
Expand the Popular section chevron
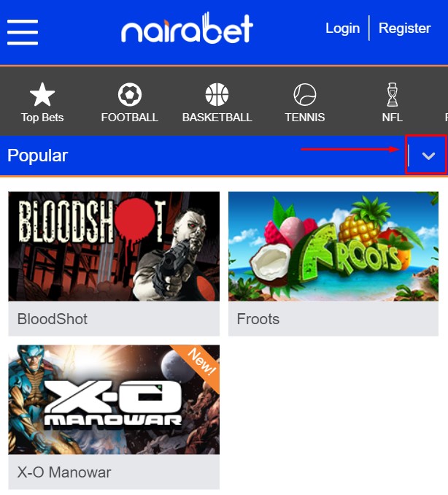point(428,156)
